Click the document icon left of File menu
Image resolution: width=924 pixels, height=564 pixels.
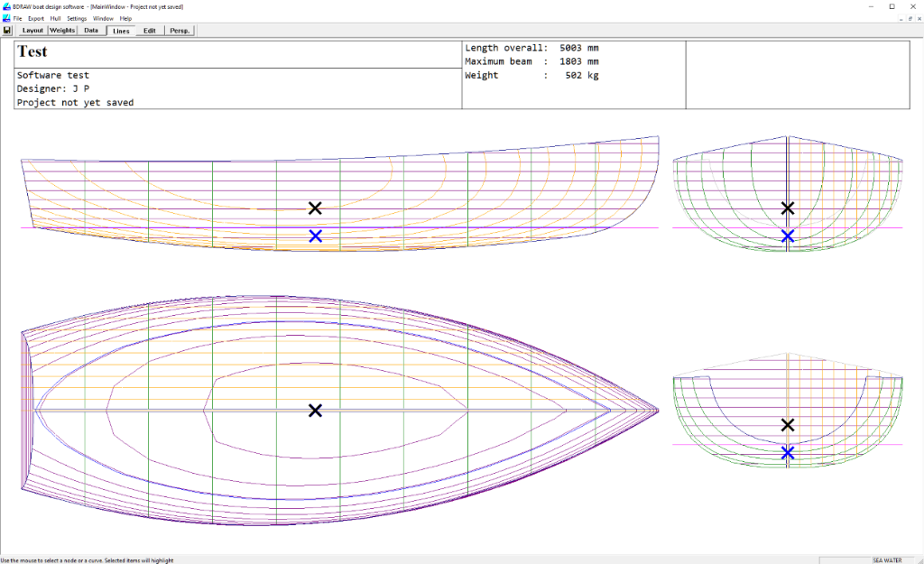click(x=5, y=18)
